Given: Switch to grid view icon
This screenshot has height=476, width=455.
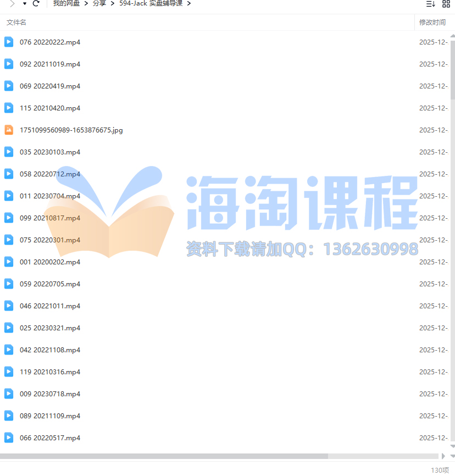Looking at the screenshot, I should 446,4.
